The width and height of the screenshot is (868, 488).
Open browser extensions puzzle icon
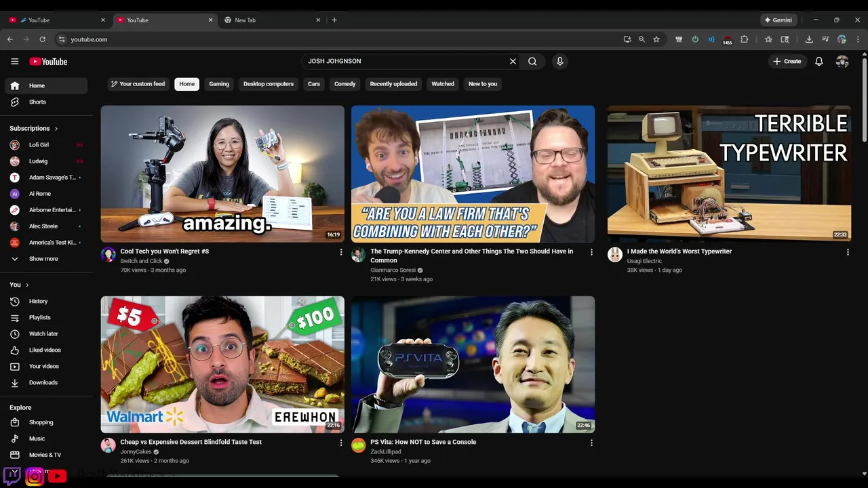(x=744, y=39)
